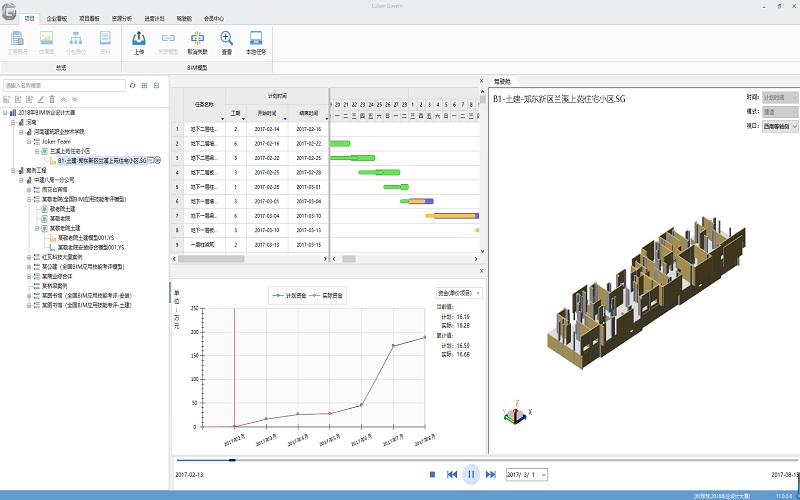Click the refresh icon beside the search box
The width and height of the screenshot is (800, 500).
click(133, 86)
